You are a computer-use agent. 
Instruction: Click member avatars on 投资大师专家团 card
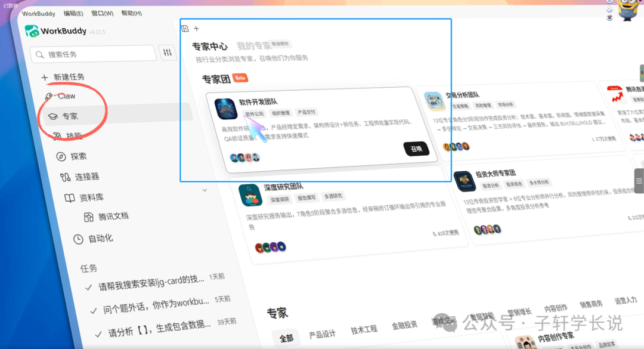[x=487, y=229]
